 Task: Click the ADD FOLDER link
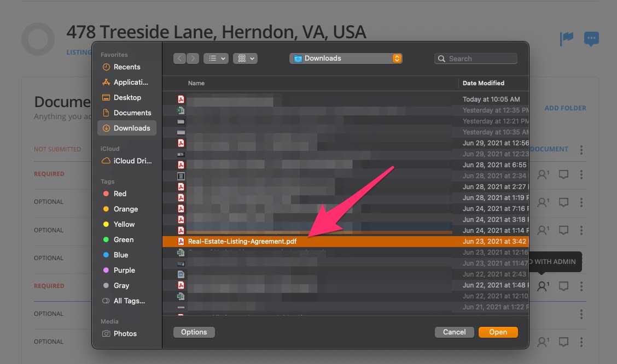[x=566, y=108]
